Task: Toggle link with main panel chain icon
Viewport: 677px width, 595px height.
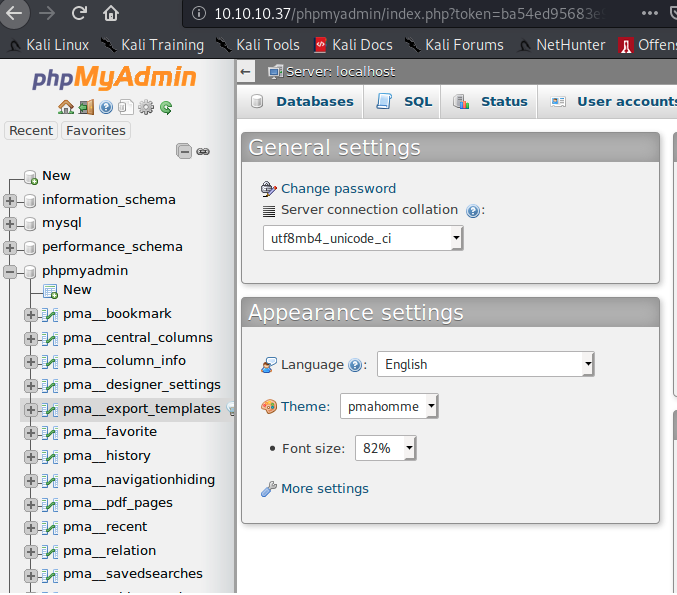Action: coord(203,152)
